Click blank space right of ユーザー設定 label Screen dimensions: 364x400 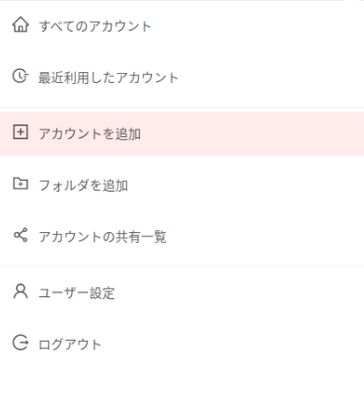[x=240, y=293]
